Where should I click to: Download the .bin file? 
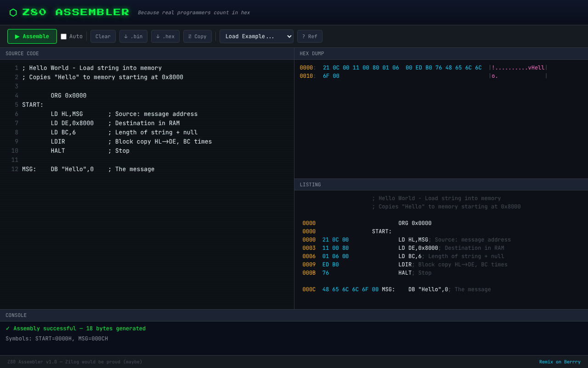[x=133, y=36]
